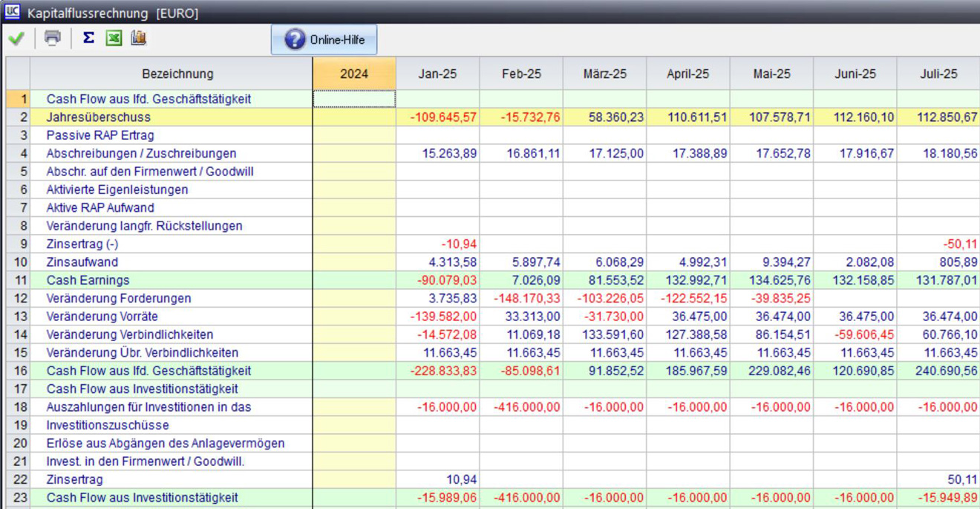Click the UC application icon in title bar
Viewport: 980px width, 509px height.
(11, 13)
